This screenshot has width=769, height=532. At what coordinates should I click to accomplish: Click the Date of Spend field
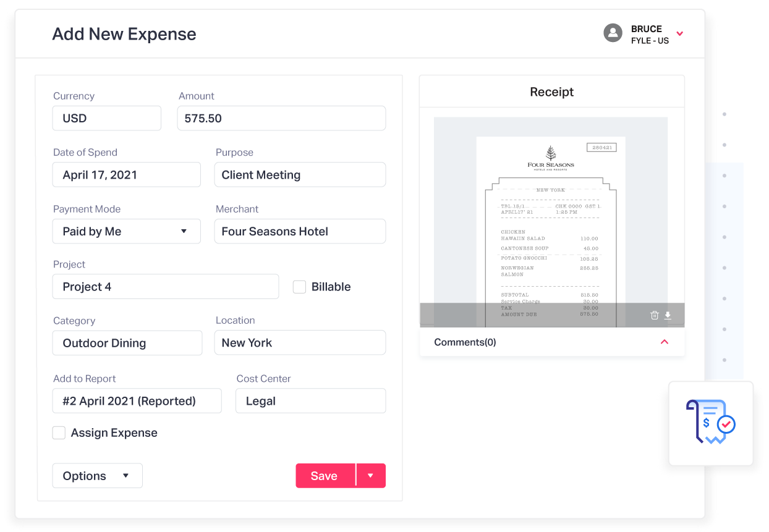coord(127,175)
